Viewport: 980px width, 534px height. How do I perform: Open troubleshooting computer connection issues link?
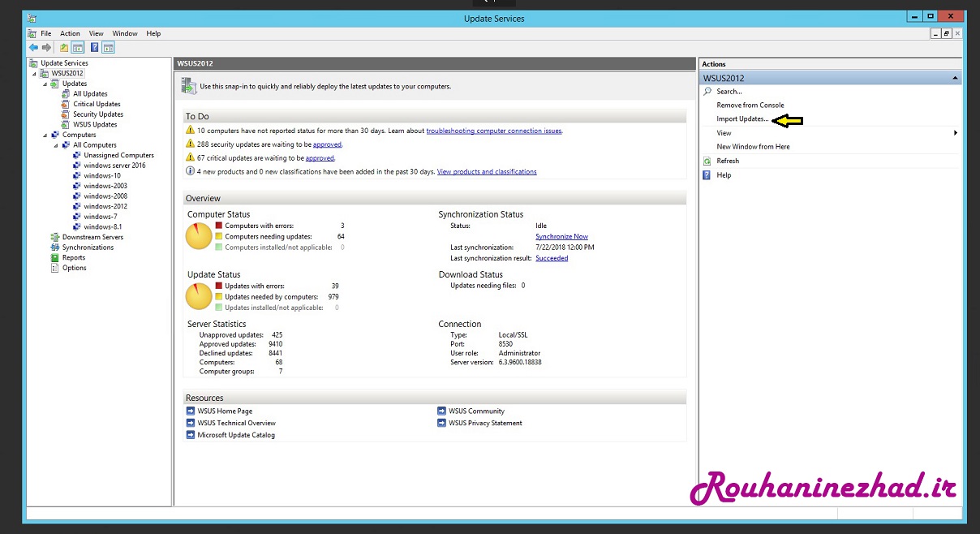494,131
